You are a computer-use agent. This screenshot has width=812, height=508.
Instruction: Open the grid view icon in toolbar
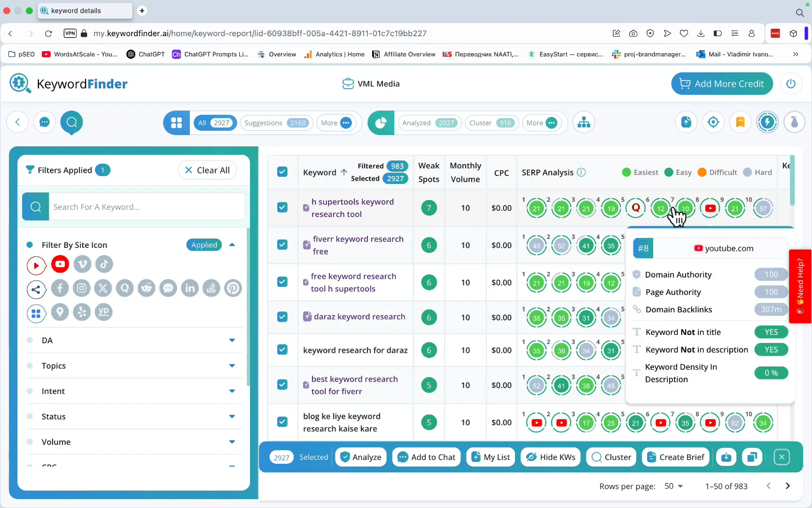[177, 123]
